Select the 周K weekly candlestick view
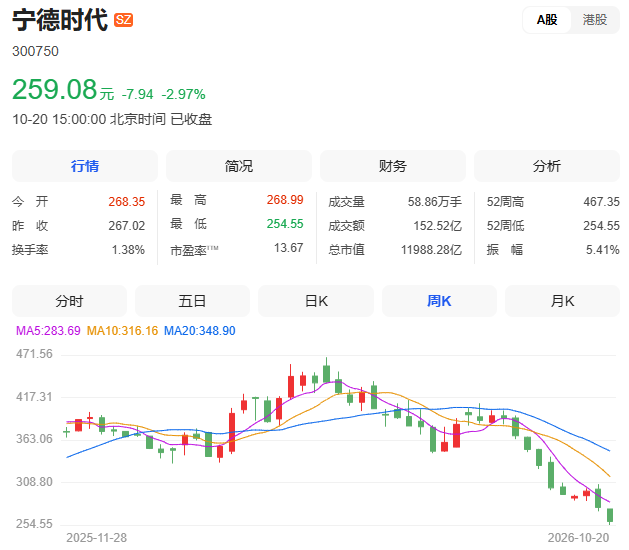Screen dimensions: 629x550 click(439, 301)
